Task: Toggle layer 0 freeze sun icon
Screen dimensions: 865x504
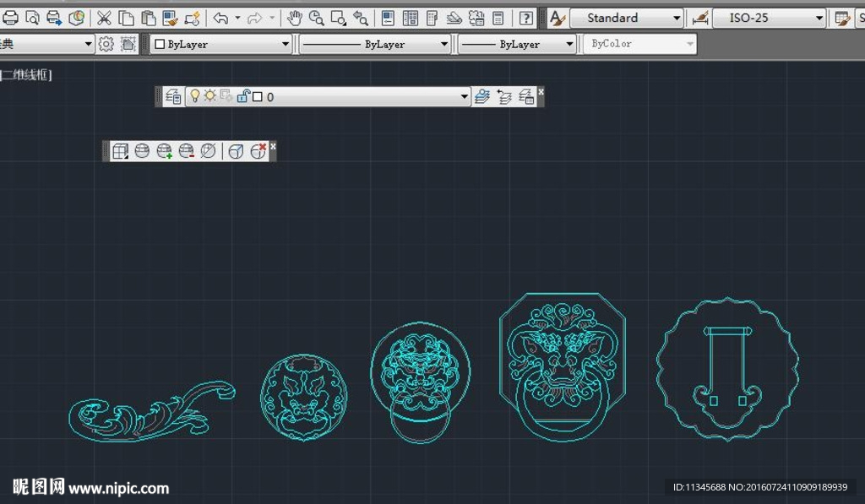Action: point(209,96)
